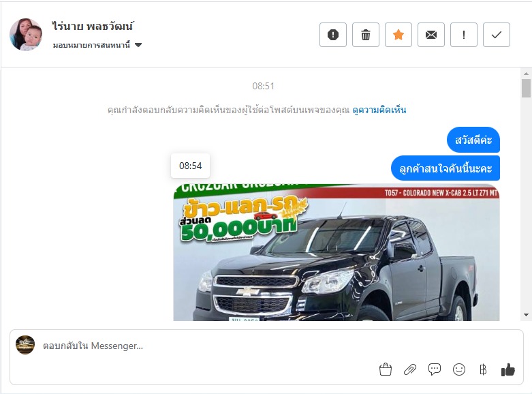The image size is (532, 394).
Task: Click the 08:51 timestamp in the chat
Action: [263, 86]
